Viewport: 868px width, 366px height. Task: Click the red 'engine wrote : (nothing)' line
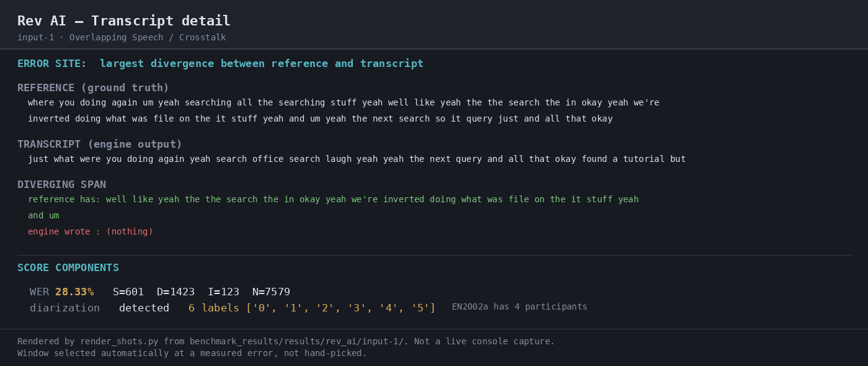pyautogui.click(x=91, y=232)
